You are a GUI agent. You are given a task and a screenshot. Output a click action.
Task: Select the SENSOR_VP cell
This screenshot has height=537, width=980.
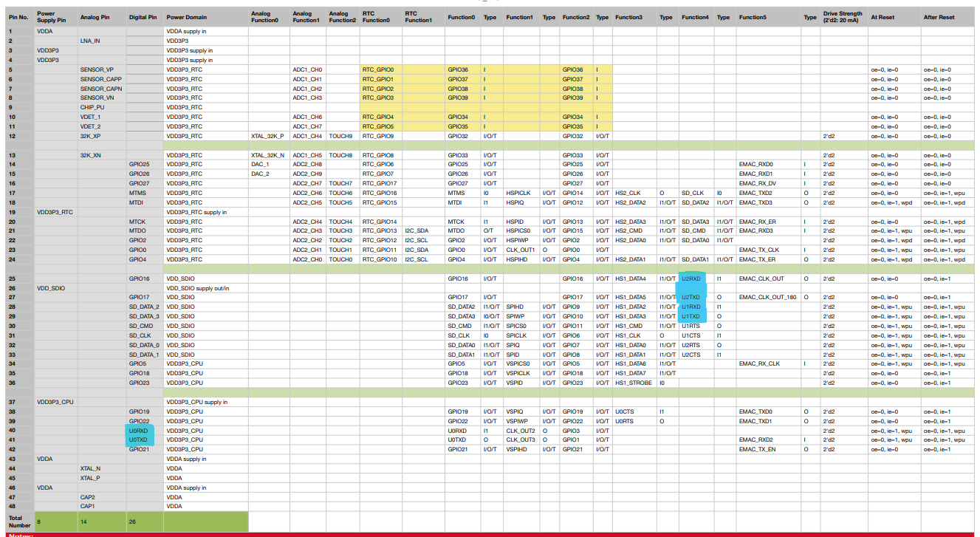pos(102,69)
